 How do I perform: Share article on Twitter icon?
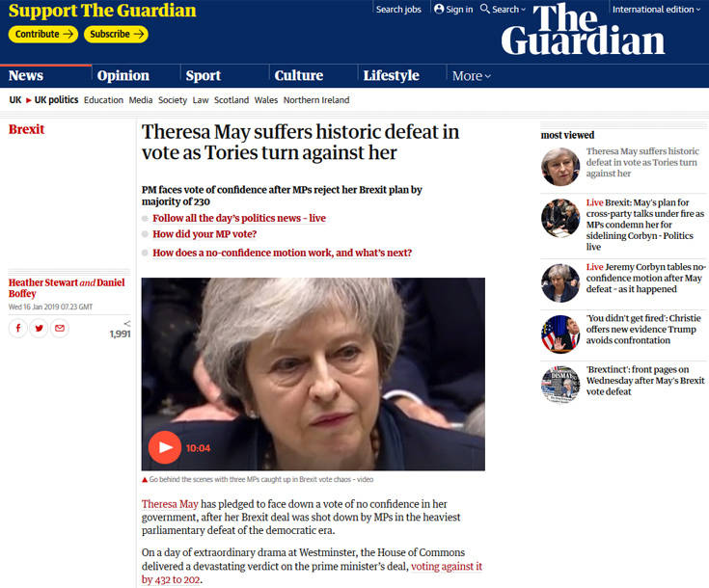39,328
